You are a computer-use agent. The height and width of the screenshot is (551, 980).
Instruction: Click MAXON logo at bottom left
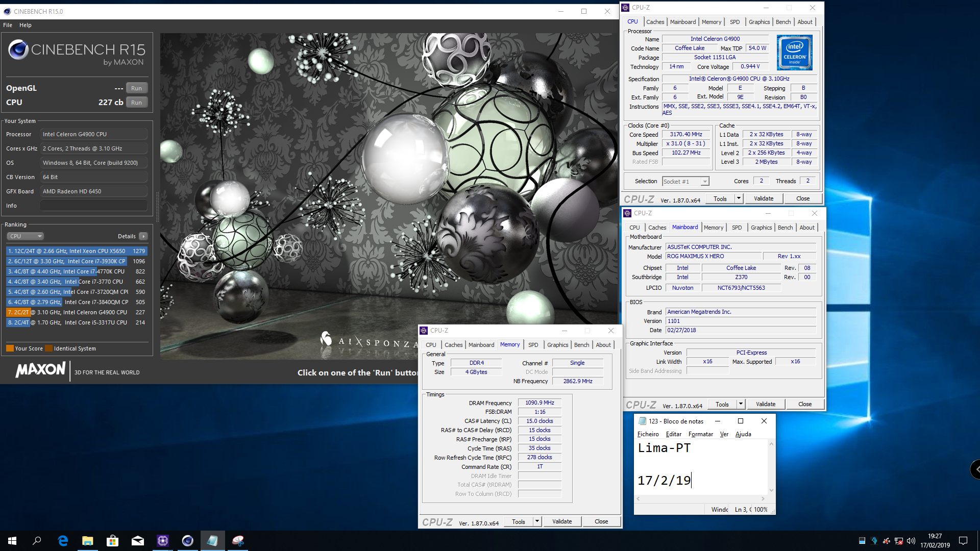[x=41, y=370]
